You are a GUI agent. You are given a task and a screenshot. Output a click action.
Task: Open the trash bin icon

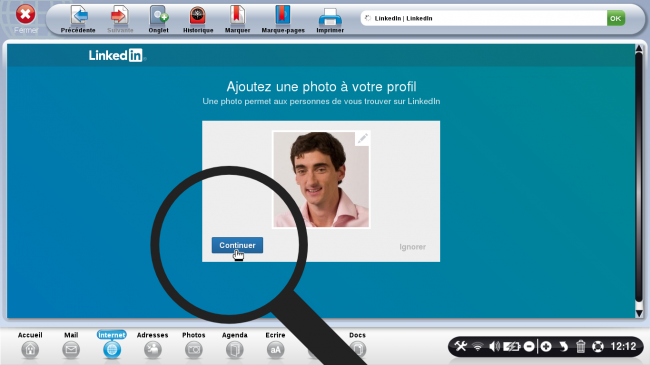coord(580,346)
